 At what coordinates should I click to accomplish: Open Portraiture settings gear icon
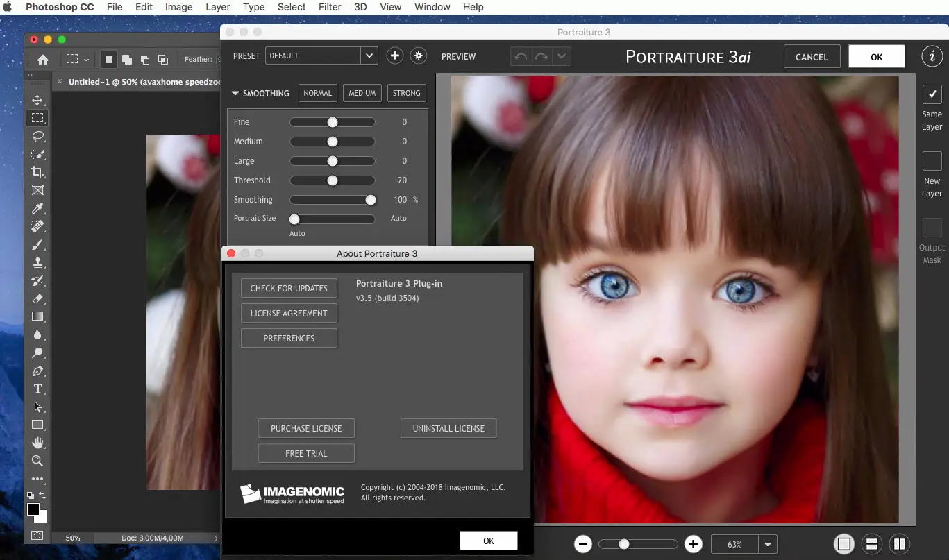point(418,56)
